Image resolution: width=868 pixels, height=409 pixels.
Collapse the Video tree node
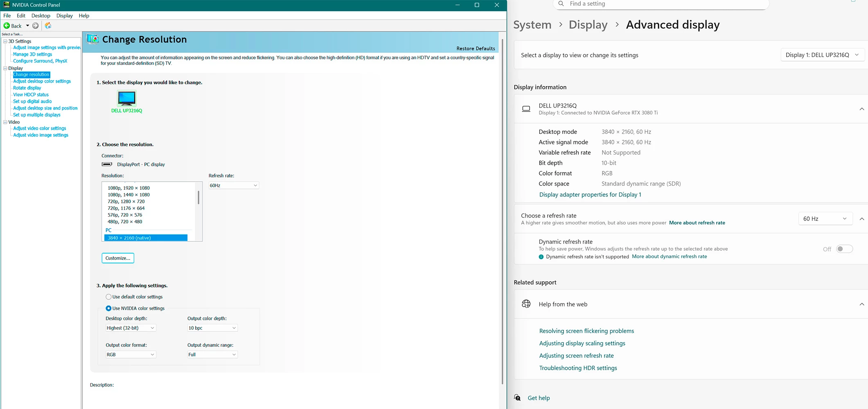coord(5,122)
